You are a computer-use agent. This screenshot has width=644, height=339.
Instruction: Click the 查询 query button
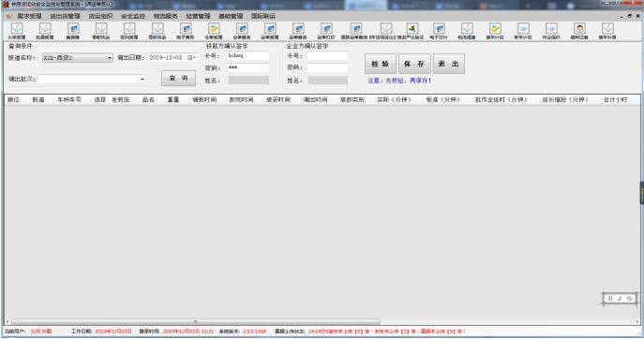click(x=178, y=78)
